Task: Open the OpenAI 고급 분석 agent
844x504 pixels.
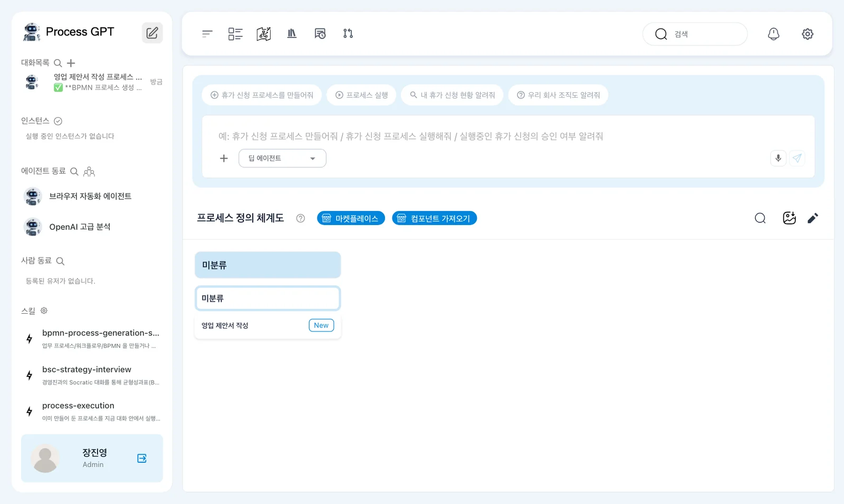Action: pos(92,227)
